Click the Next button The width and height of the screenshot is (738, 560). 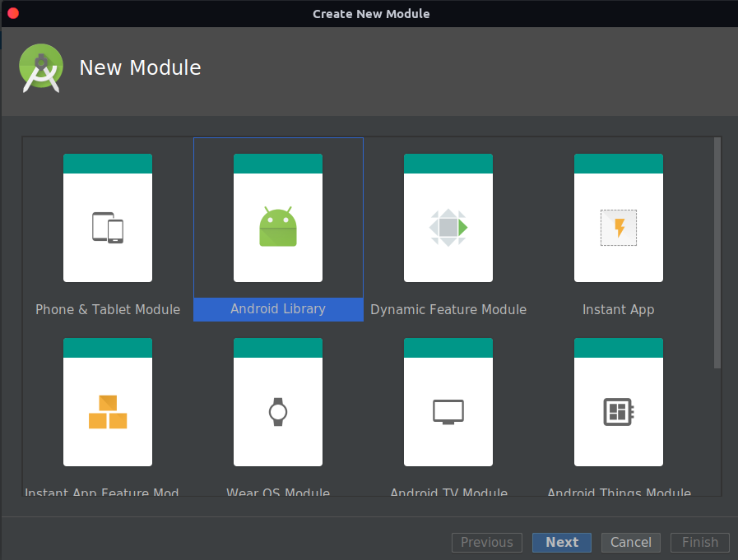(x=562, y=543)
